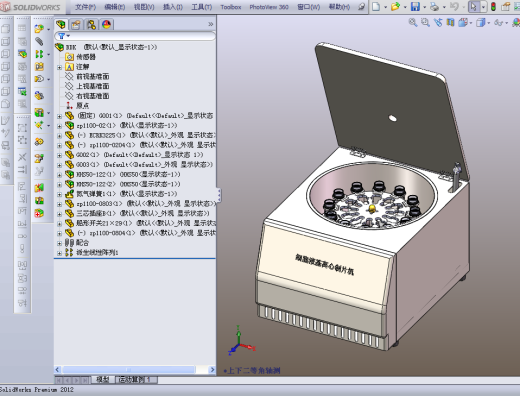Click the tree panel horizontal scrollbar
The height and width of the screenshot is (396, 520).
pos(129,370)
